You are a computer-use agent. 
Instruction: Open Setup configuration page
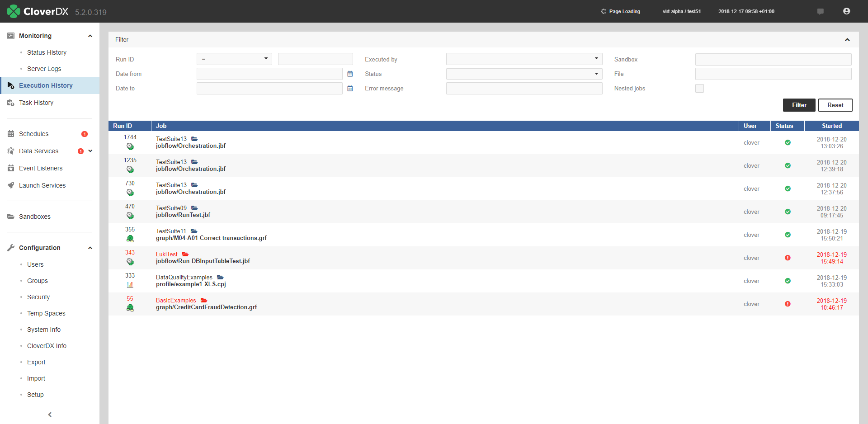[x=35, y=395]
